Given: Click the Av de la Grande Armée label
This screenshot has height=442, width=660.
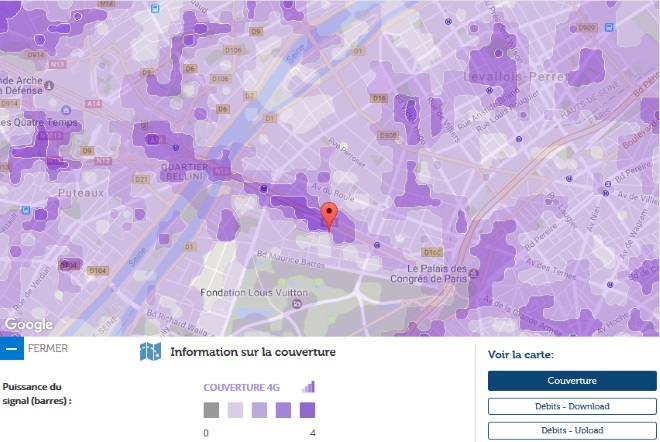Looking at the screenshot, I should [522, 316].
